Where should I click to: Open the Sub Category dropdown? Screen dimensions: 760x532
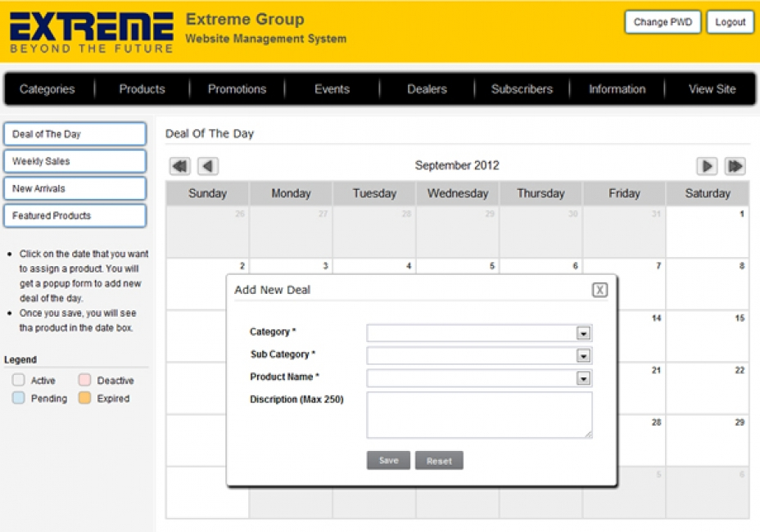(584, 356)
